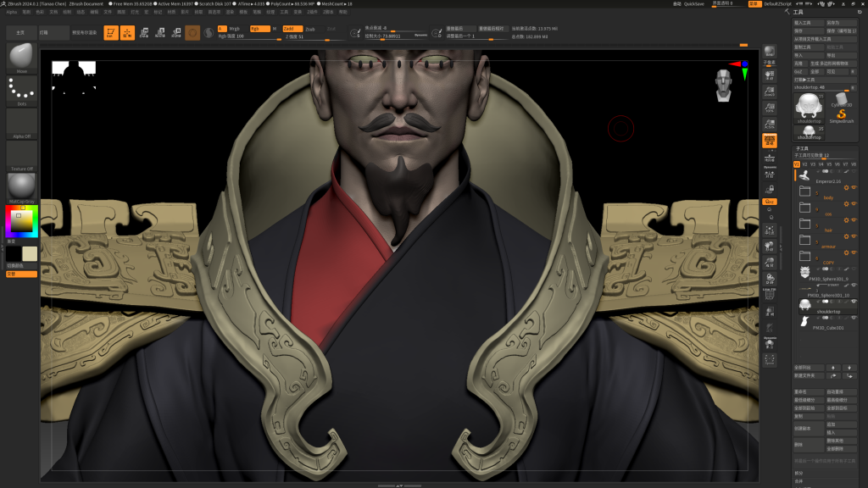The width and height of the screenshot is (868, 488).
Task: Open settings gear of cos folder
Action: 846,204
